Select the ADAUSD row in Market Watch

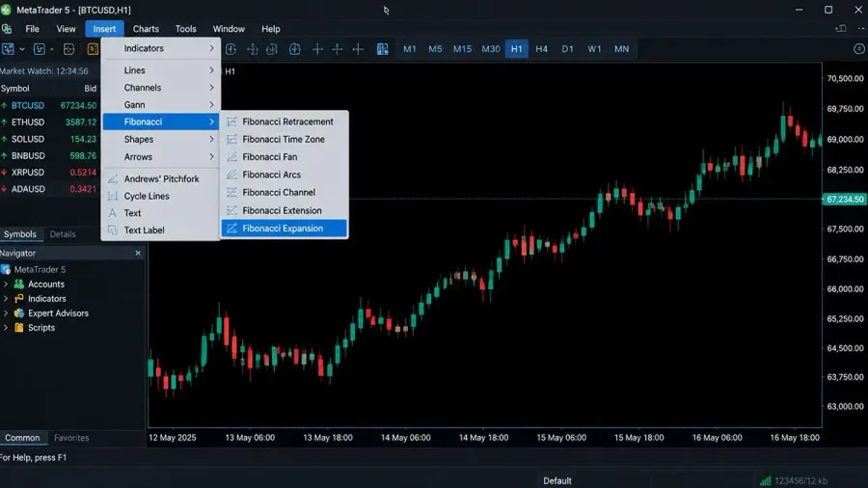49,189
